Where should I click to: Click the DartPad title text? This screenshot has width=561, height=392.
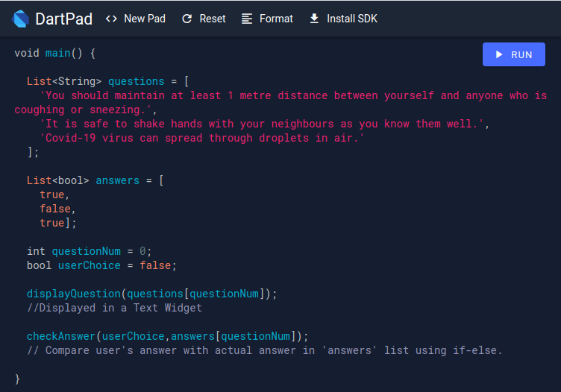tap(63, 19)
